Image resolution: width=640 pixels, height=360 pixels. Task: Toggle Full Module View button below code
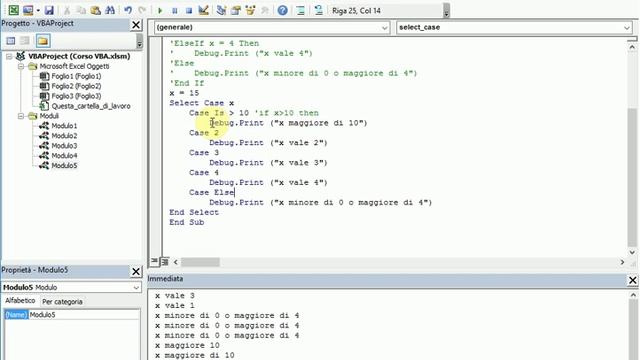(165, 262)
